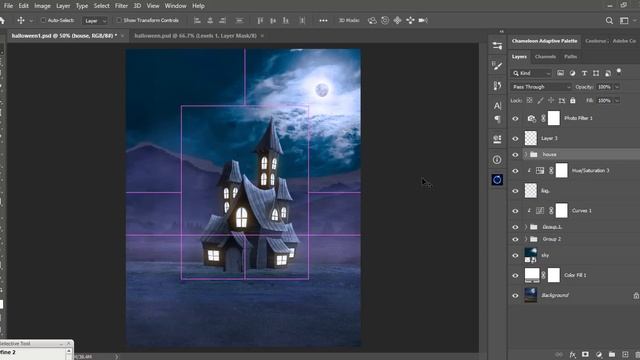Click the Chameleon Adaptive Palette panel tab
This screenshot has height=360, width=640.
(x=544, y=41)
